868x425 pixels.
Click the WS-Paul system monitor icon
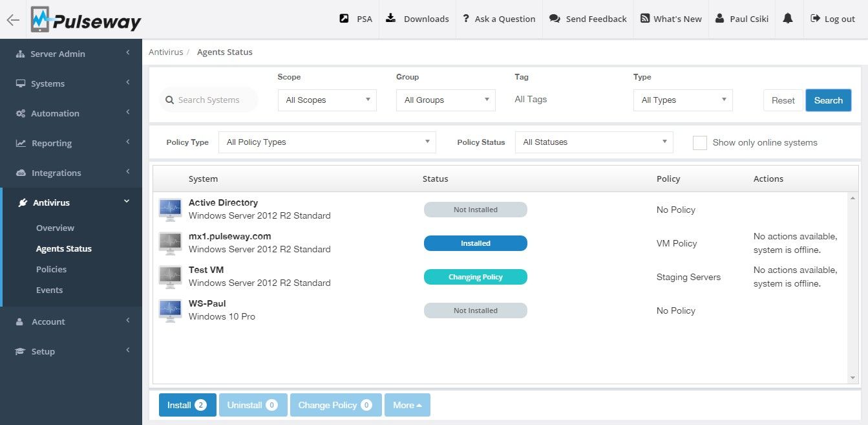[170, 311]
